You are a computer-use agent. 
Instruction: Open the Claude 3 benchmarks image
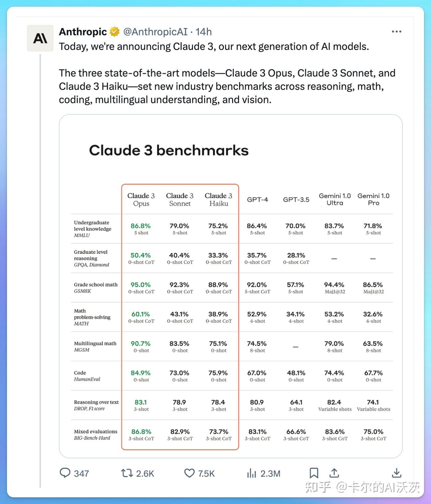[230, 286]
